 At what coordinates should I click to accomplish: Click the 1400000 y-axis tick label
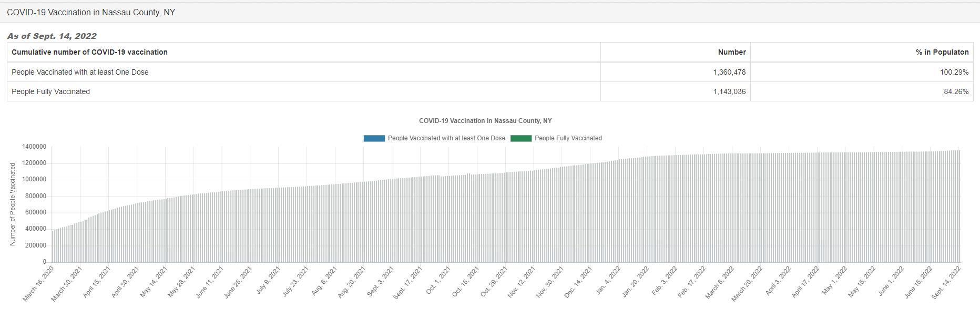[x=34, y=147]
